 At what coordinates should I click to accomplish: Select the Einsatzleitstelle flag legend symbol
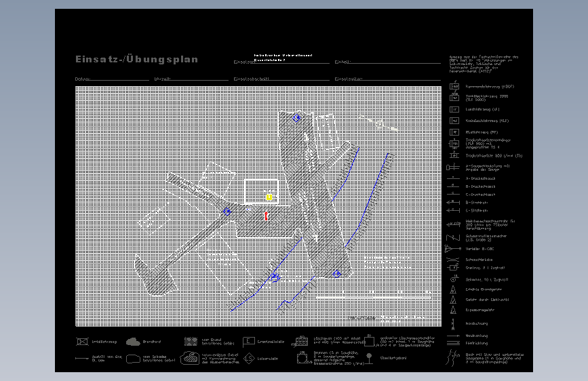pyautogui.click(x=248, y=342)
